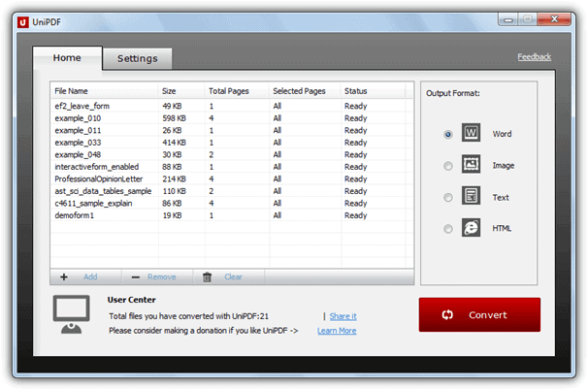
Task: Select the ef2_leave_form file row
Action: [x=231, y=106]
